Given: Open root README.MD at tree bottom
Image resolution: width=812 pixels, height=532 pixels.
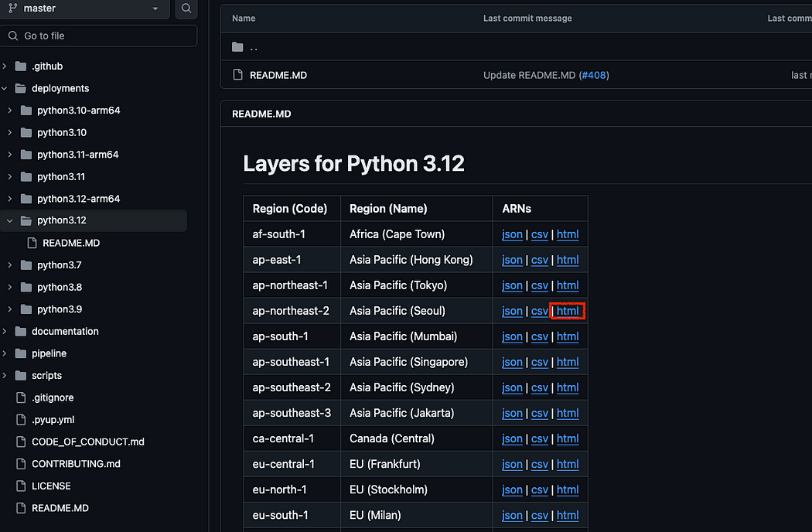Looking at the screenshot, I should [60, 508].
